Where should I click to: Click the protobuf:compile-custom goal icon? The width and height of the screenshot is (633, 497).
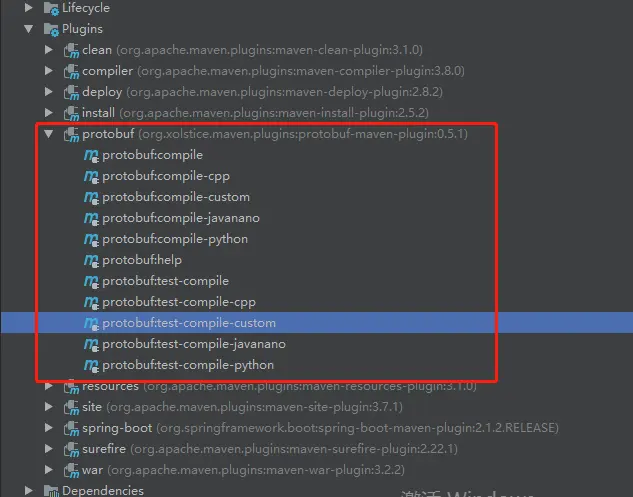click(x=91, y=197)
